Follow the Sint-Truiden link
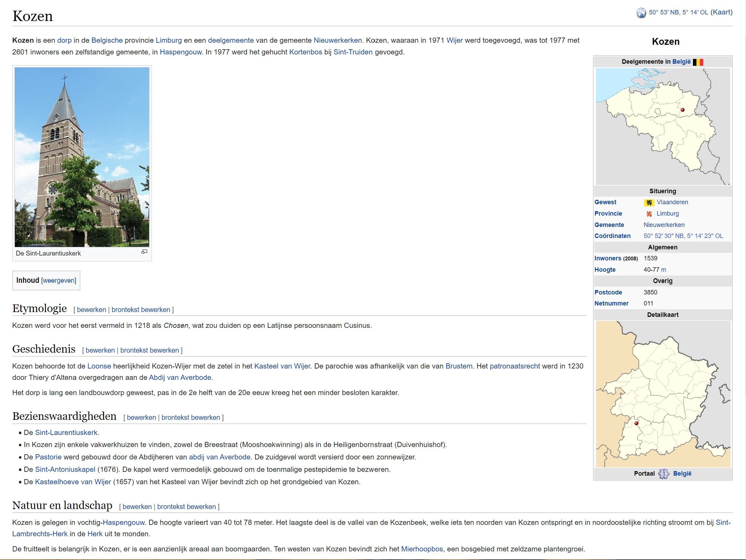The height and width of the screenshot is (560, 746). point(353,52)
